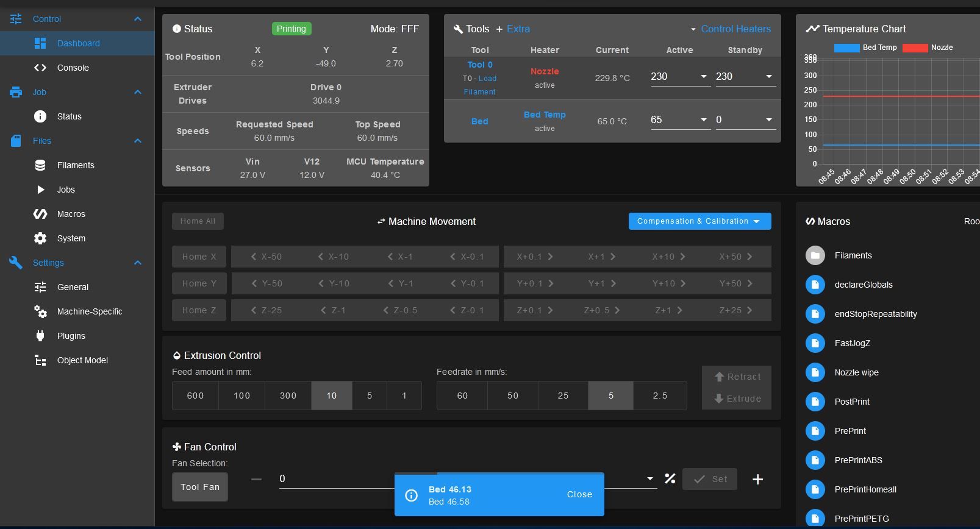Open Filaments macro folder icon

(815, 255)
